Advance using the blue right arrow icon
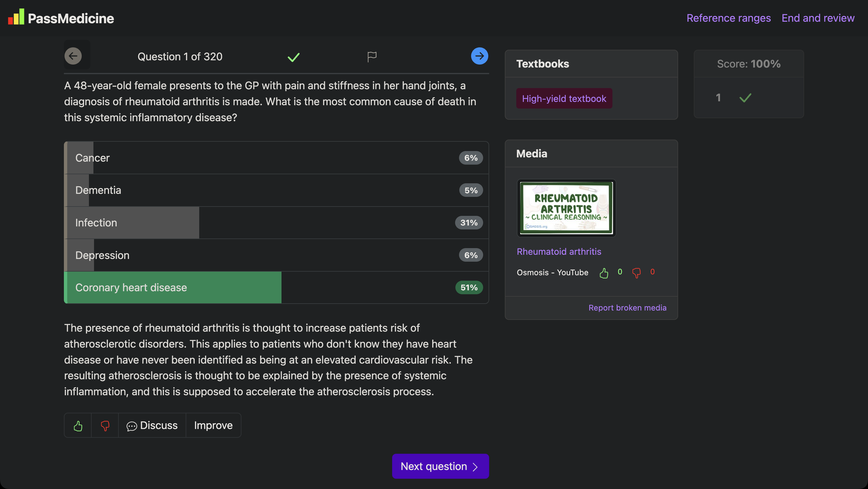The height and width of the screenshot is (489, 868). coord(479,56)
